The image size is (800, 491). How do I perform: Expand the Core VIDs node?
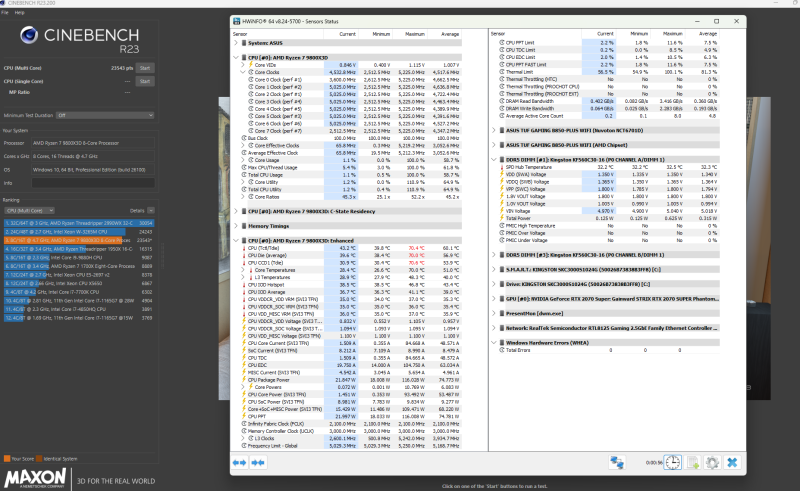tap(243, 65)
